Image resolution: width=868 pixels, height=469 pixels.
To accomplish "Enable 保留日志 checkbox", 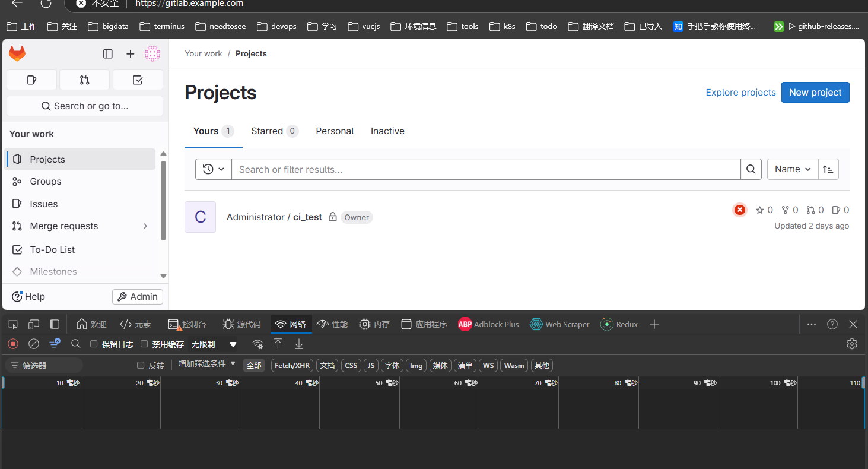I will click(94, 344).
